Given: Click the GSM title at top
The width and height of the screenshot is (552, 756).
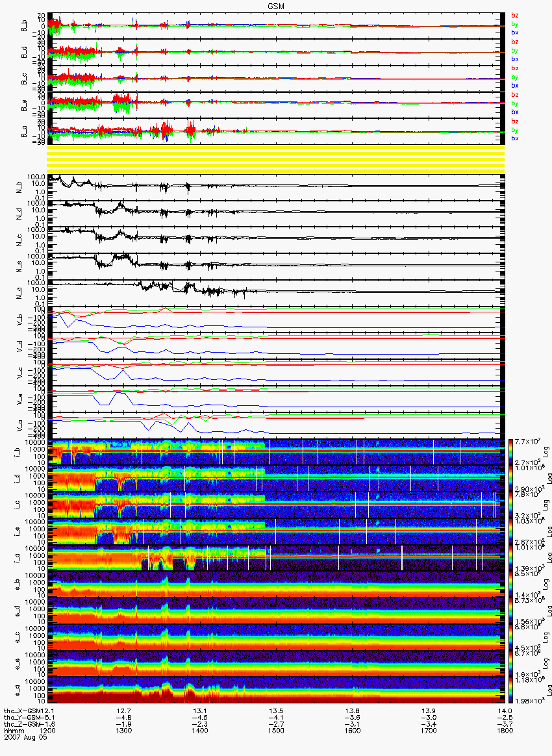Looking at the screenshot, I should 276,6.
